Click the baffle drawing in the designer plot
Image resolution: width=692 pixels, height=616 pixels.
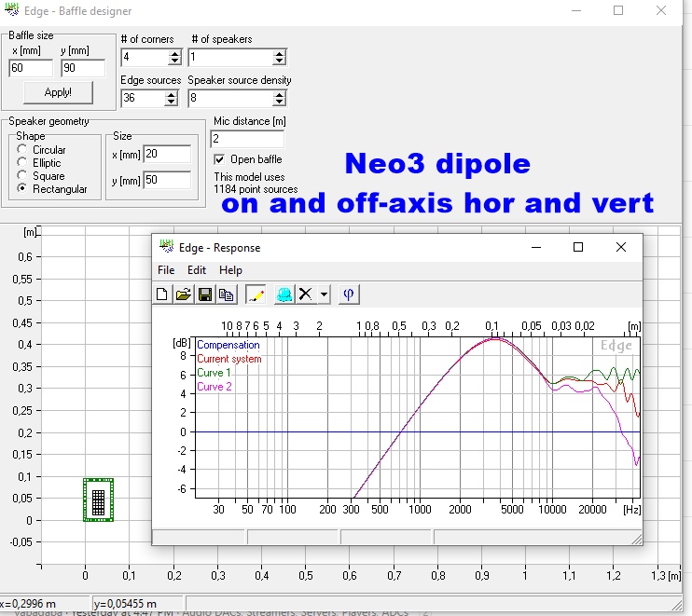(x=99, y=500)
